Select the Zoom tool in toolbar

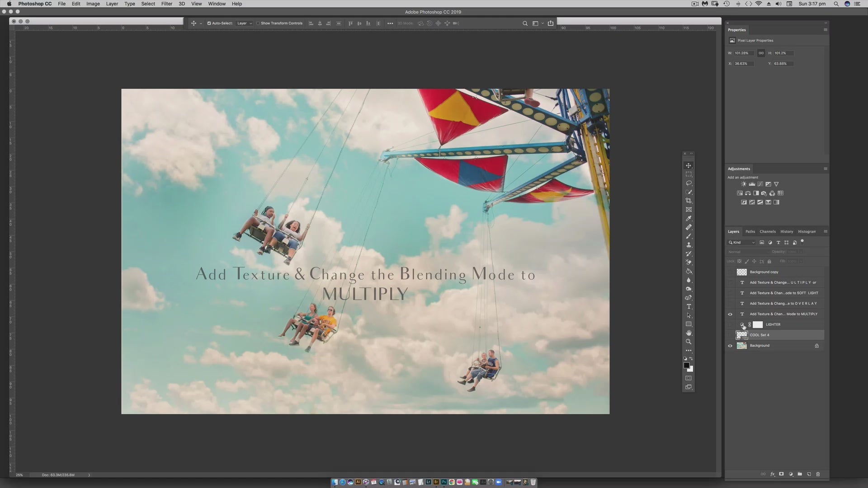pyautogui.click(x=689, y=342)
